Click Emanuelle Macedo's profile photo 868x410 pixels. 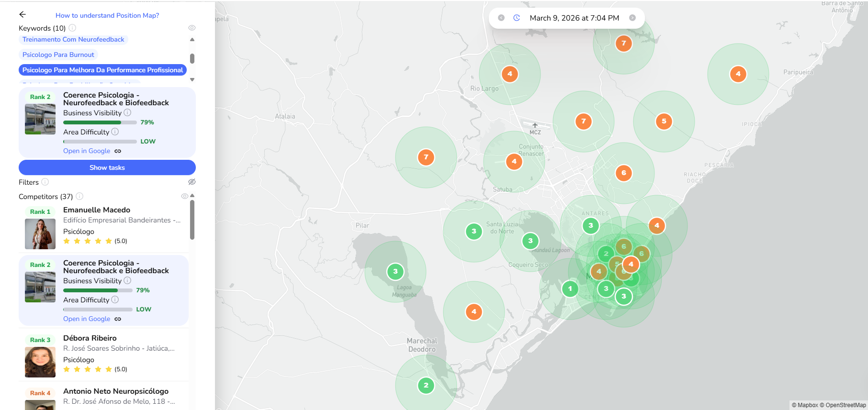click(x=40, y=234)
